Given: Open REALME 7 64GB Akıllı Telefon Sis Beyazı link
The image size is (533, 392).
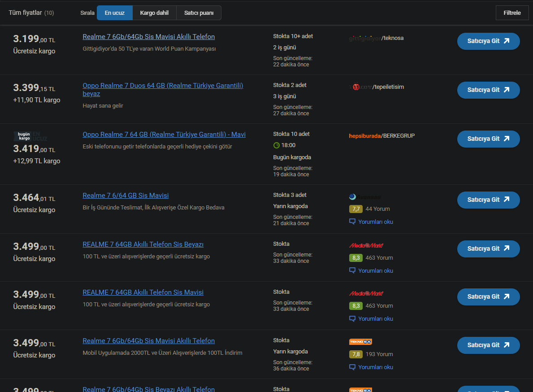Looking at the screenshot, I should pos(143,244).
